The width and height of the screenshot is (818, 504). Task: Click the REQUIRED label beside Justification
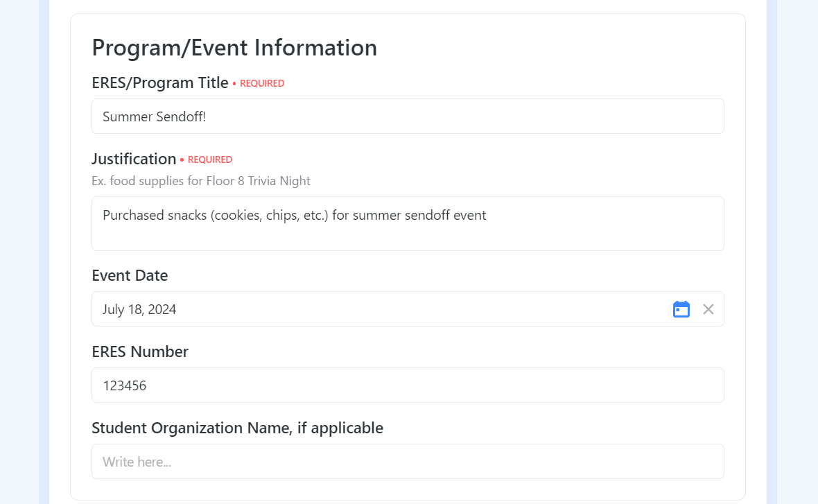(x=209, y=159)
